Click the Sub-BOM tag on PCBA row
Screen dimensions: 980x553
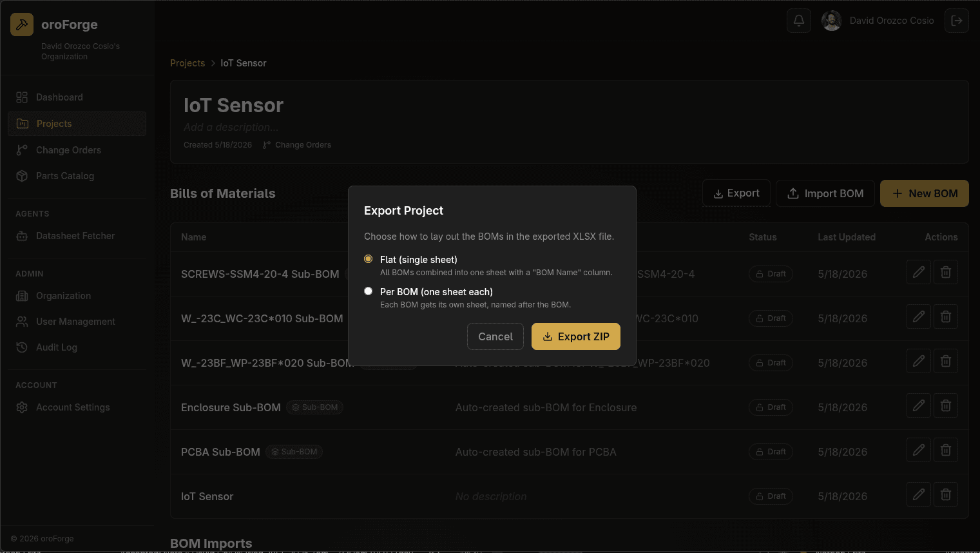[x=294, y=452]
